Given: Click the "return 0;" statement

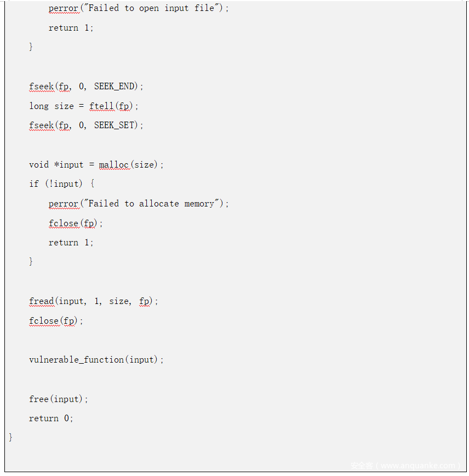Looking at the screenshot, I should pos(51,418).
